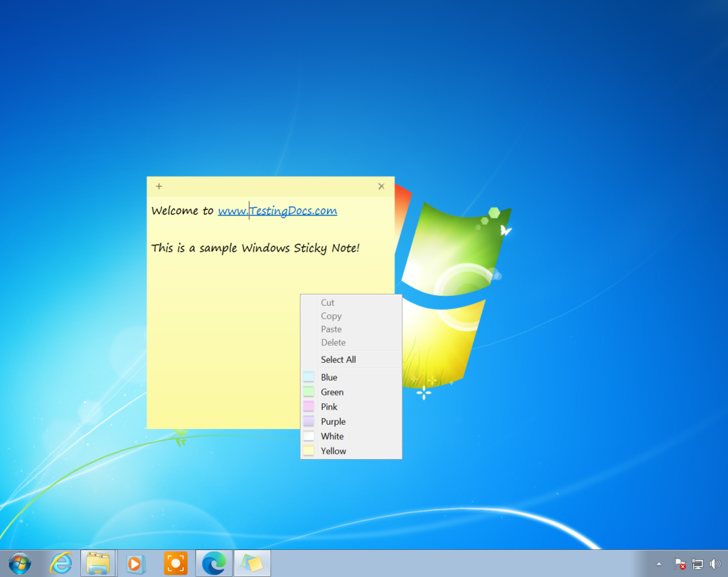Open Action Center from the flag icon
Image resolution: width=728 pixels, height=577 pixels.
[x=680, y=563]
